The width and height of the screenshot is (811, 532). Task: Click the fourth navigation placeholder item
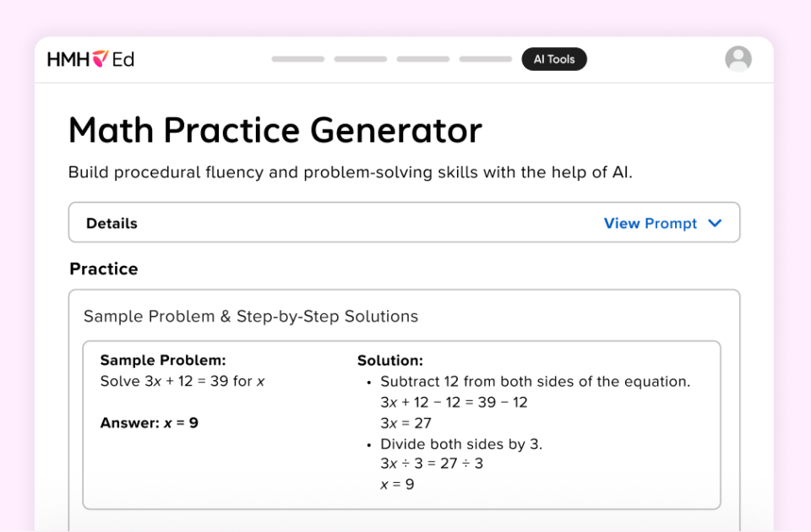(x=486, y=59)
